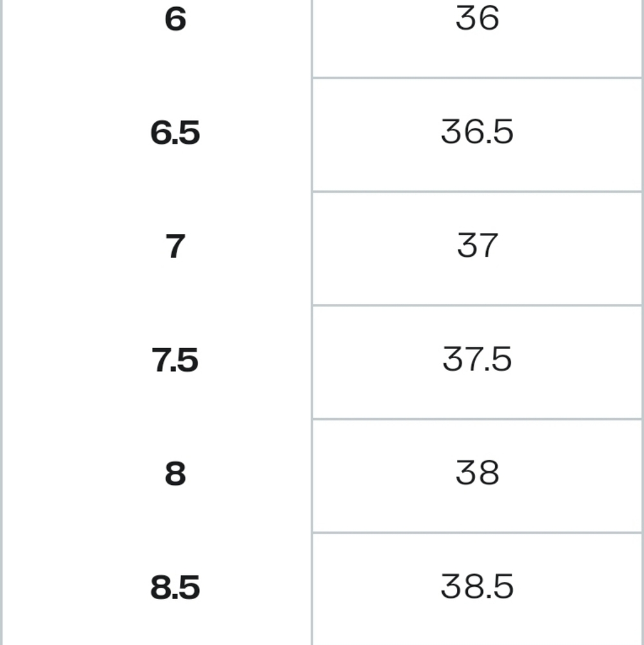Select the 36.5 table cell
The width and height of the screenshot is (644, 645).
pyautogui.click(x=477, y=132)
